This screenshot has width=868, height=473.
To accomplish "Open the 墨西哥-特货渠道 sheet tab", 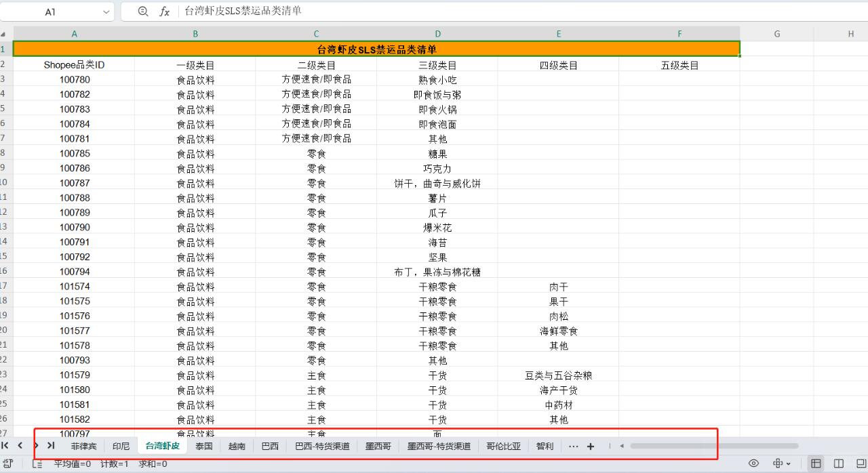I will (439, 447).
